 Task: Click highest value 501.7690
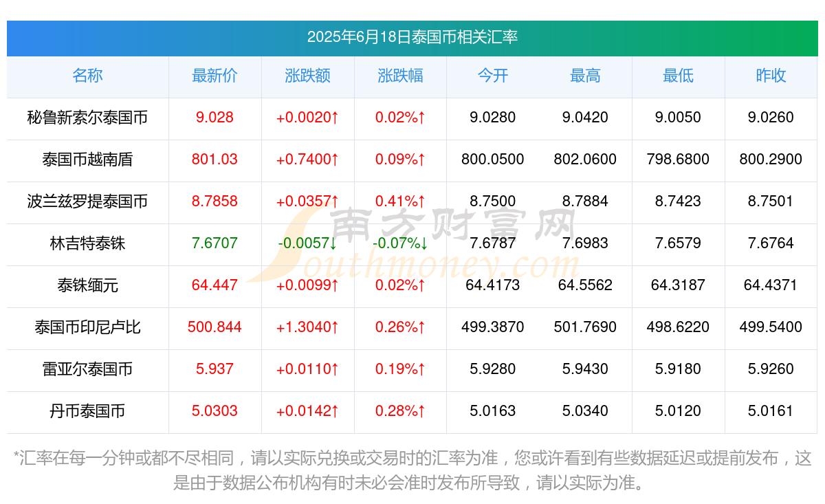585,327
